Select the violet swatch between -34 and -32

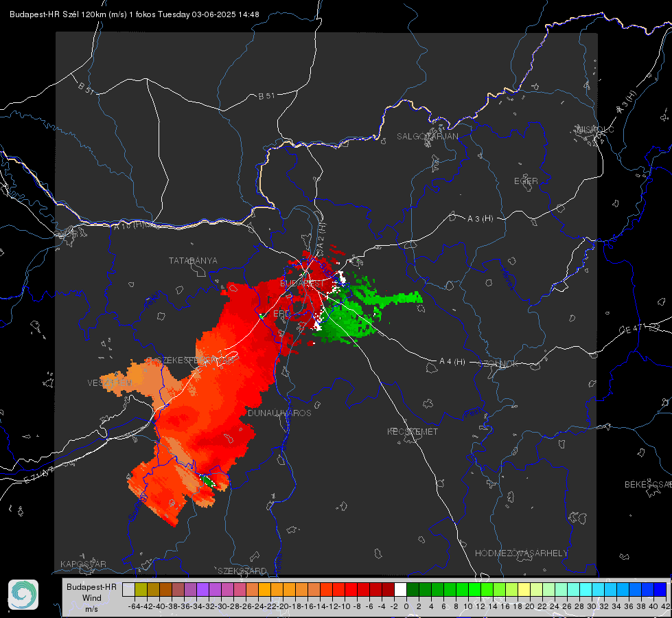[202, 589]
